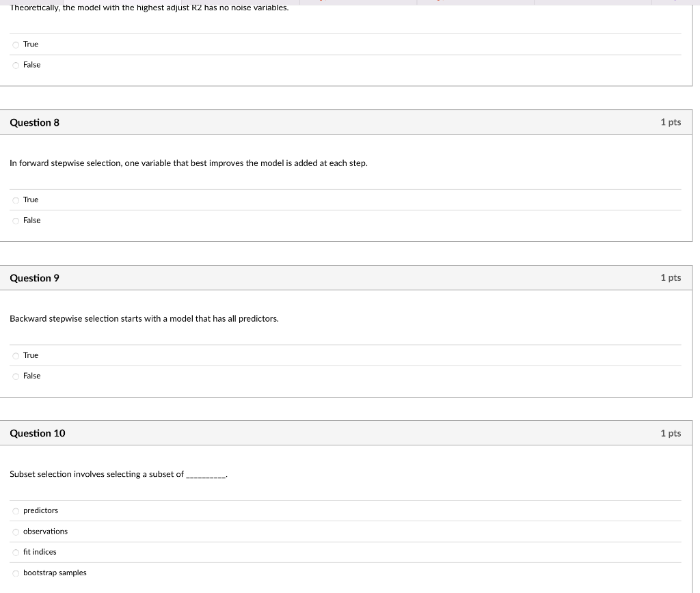Click the 1 pts label of Question 9

tap(671, 277)
